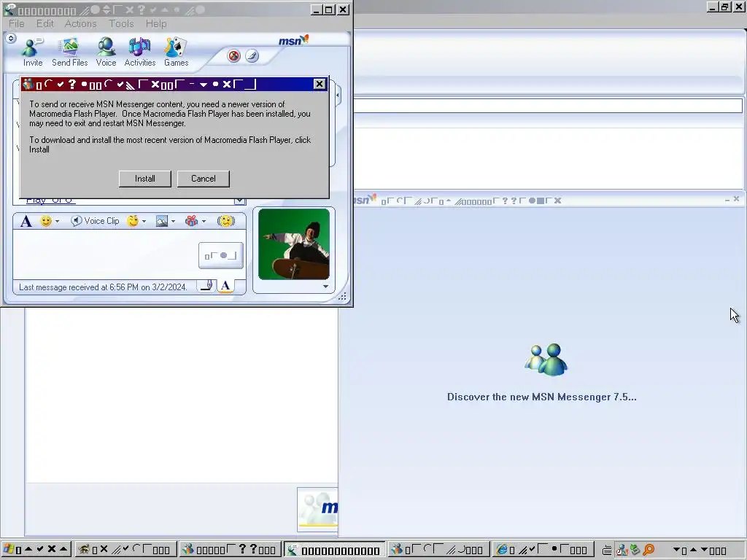
Task: Click the MSN butterfly logo in conversation window
Action: pos(293,41)
